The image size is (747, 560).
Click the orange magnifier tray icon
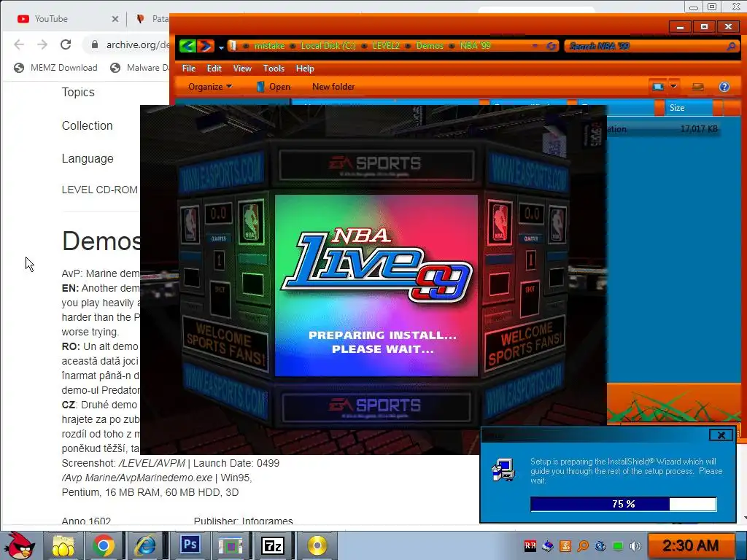583,545
